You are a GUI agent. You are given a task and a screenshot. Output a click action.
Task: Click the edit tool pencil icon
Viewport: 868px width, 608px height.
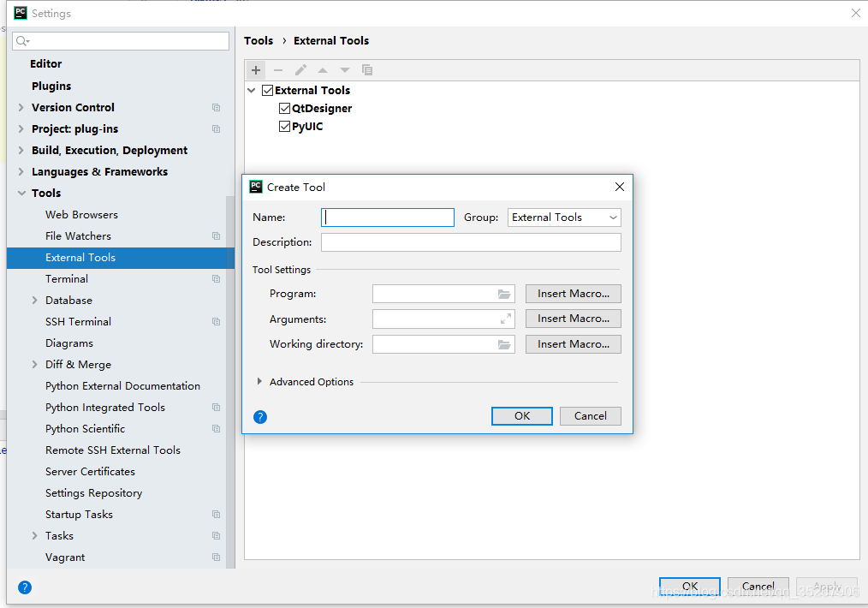(300, 69)
